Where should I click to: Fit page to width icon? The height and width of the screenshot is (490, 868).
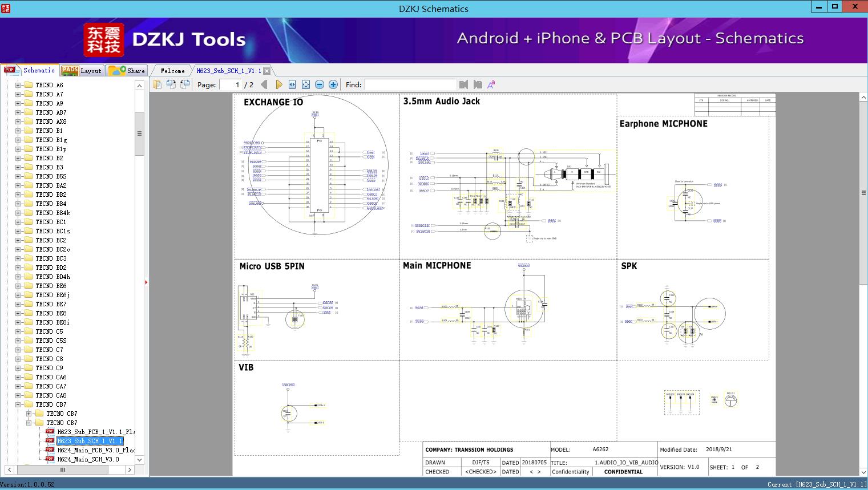click(292, 84)
